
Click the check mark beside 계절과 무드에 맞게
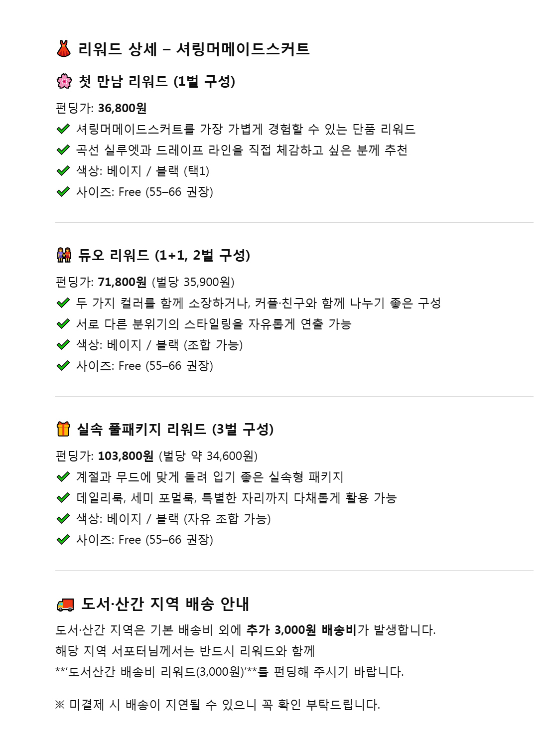(x=63, y=477)
